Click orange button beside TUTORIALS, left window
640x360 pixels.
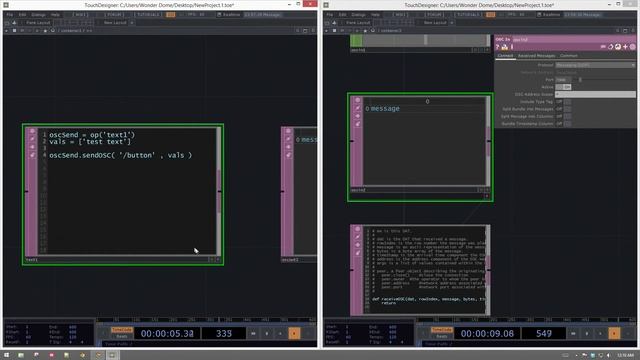(x=171, y=15)
